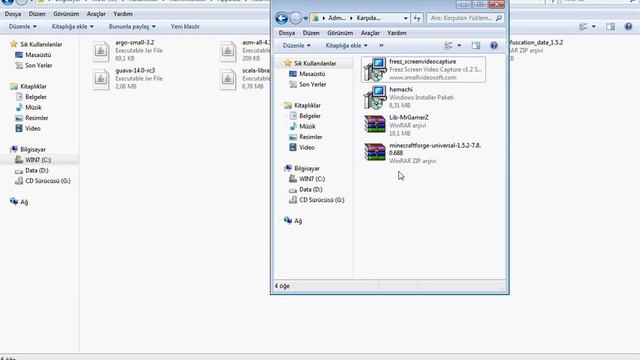
Task: Open Müzik in background window sidebar
Action: pos(33,107)
